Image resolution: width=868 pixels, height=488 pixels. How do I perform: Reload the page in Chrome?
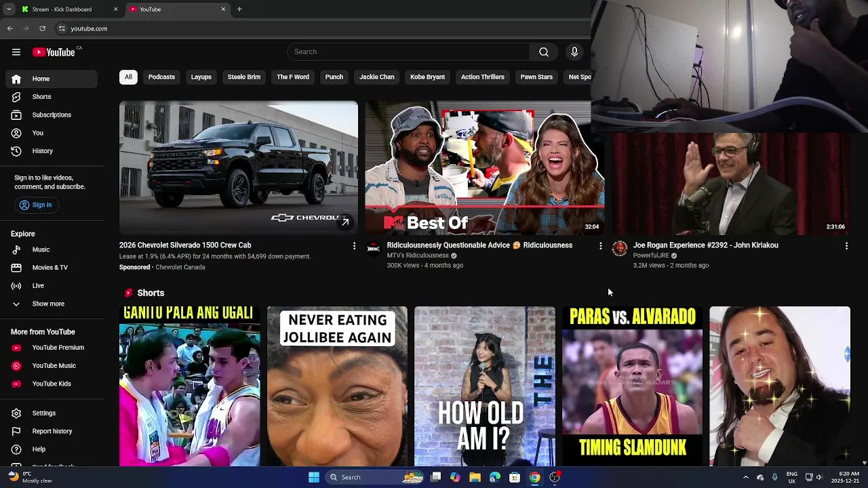point(42,28)
